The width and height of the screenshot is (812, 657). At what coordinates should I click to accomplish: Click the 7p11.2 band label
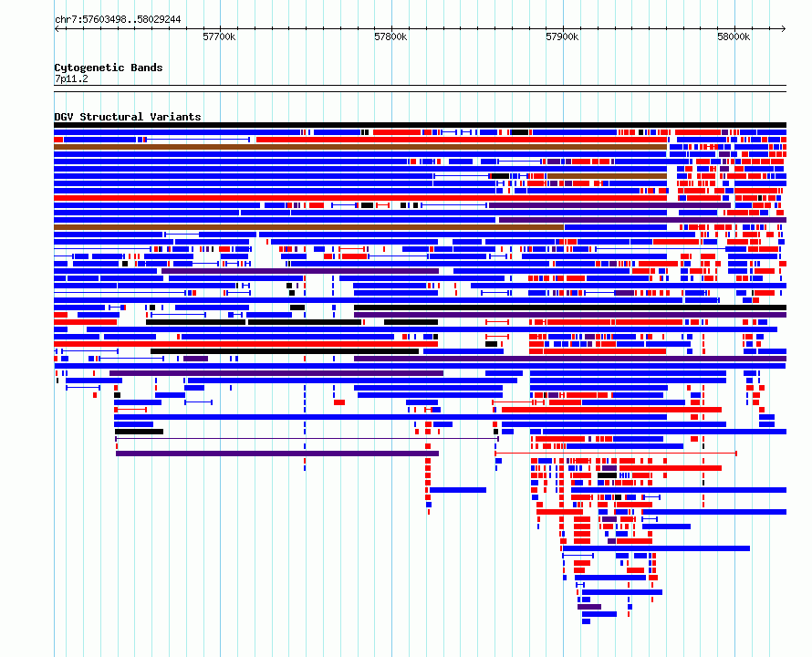71,78
